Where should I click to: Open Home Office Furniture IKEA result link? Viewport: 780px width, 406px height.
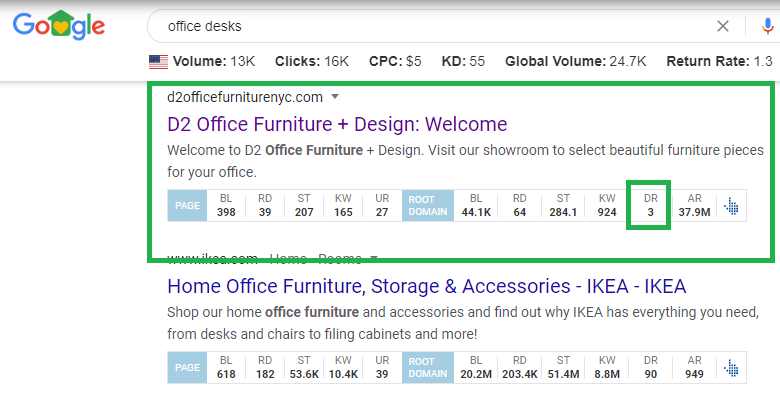426,286
